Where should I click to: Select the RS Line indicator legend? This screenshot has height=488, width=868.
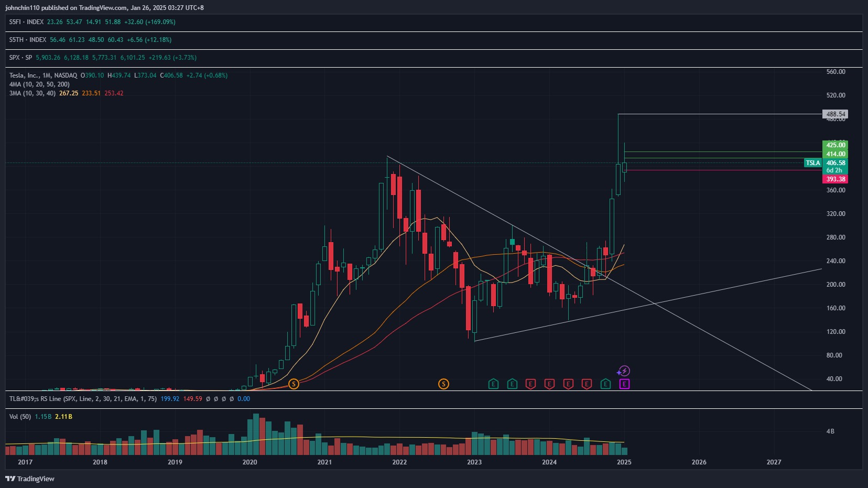pyautogui.click(x=83, y=399)
